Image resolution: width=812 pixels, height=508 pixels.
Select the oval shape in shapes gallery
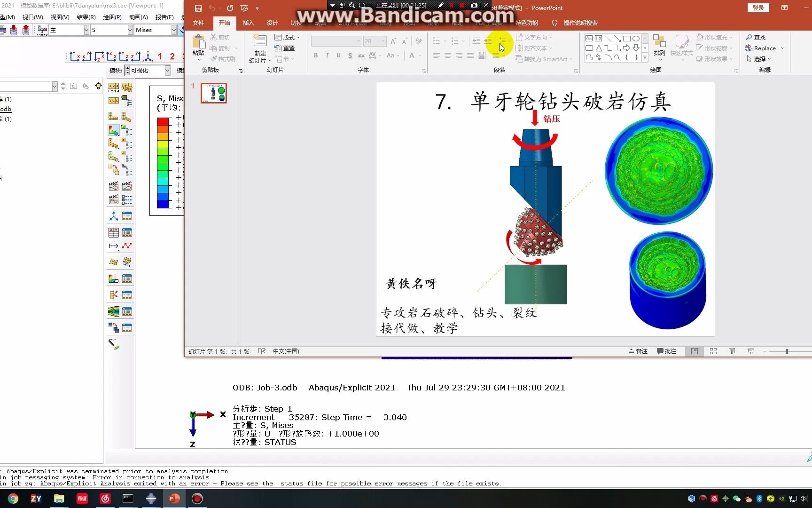pos(636,39)
